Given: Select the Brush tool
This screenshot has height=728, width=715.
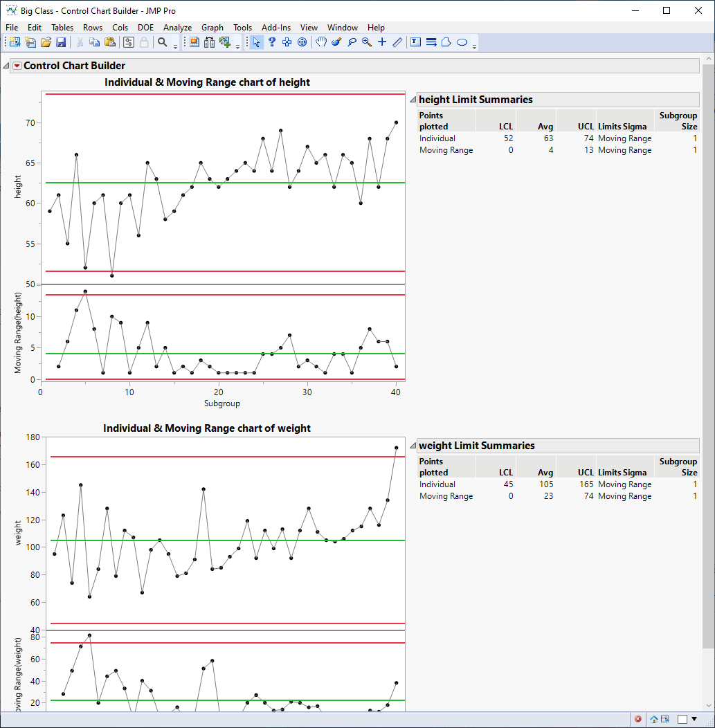Looking at the screenshot, I should 336,42.
